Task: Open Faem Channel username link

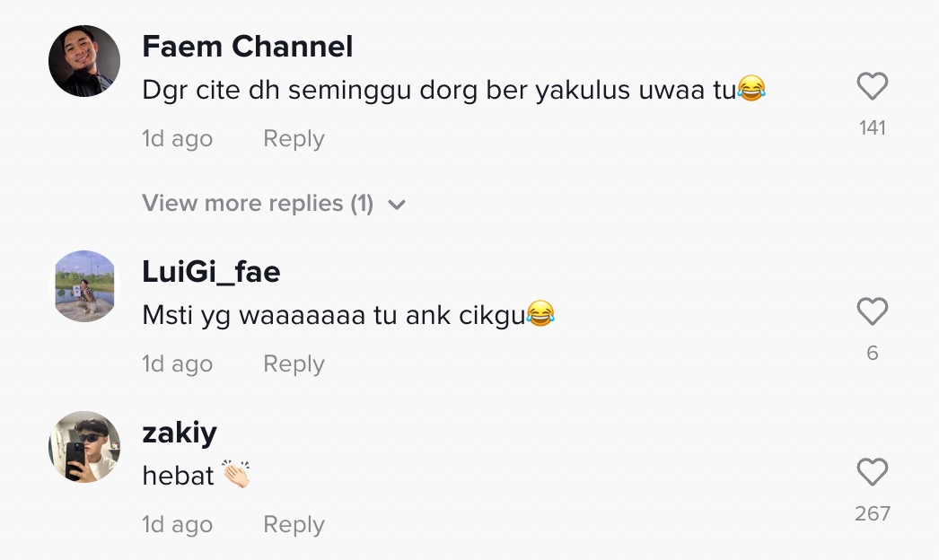Action: tap(248, 47)
